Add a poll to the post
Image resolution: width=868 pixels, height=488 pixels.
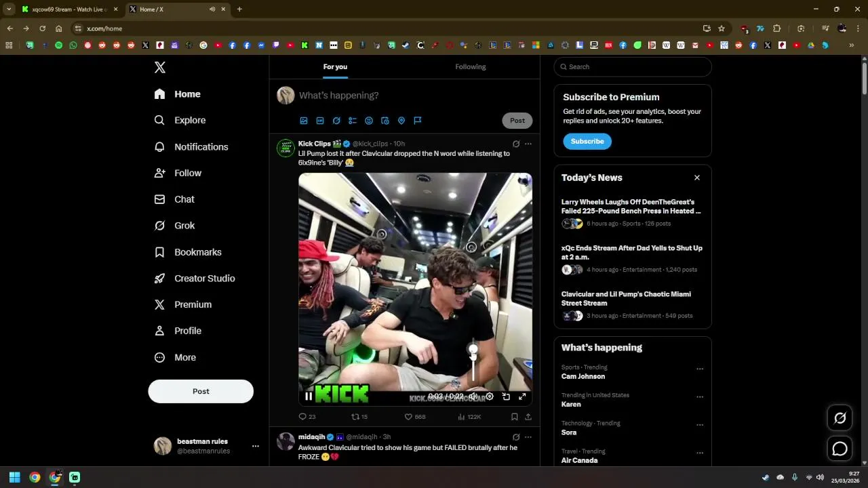353,121
